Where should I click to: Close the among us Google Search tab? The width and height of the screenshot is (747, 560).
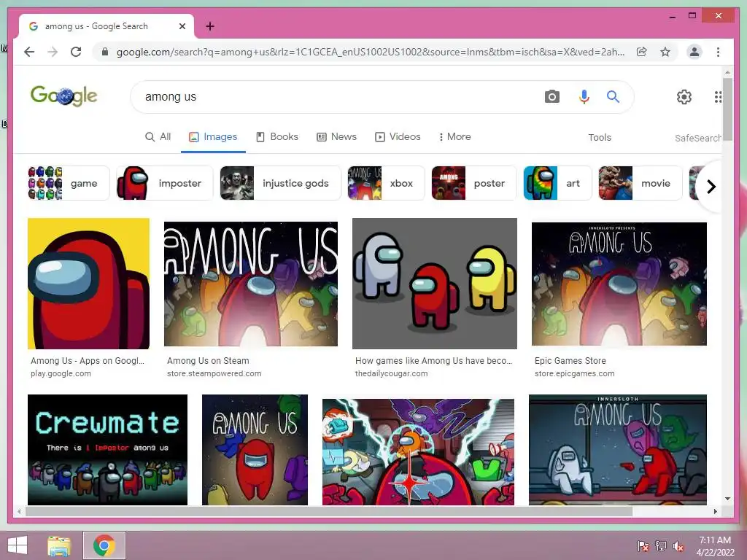(x=182, y=26)
